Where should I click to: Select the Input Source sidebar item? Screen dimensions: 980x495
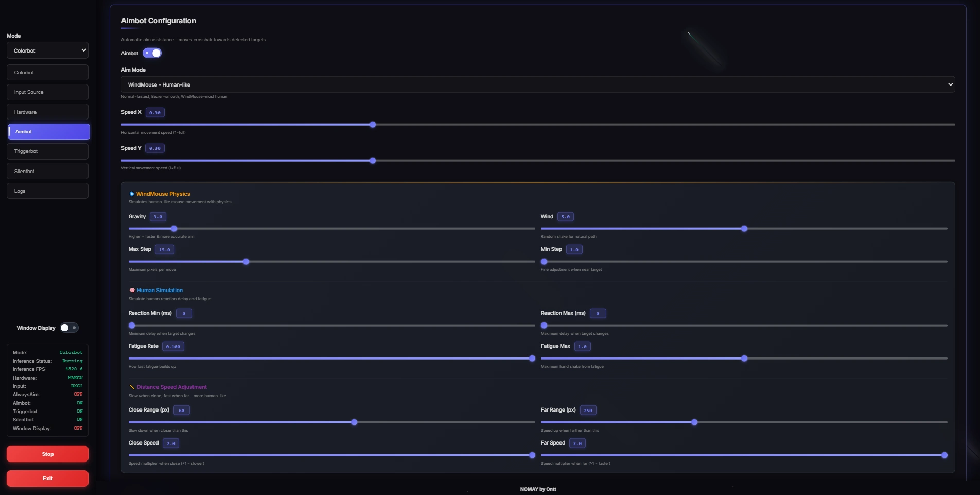point(47,92)
